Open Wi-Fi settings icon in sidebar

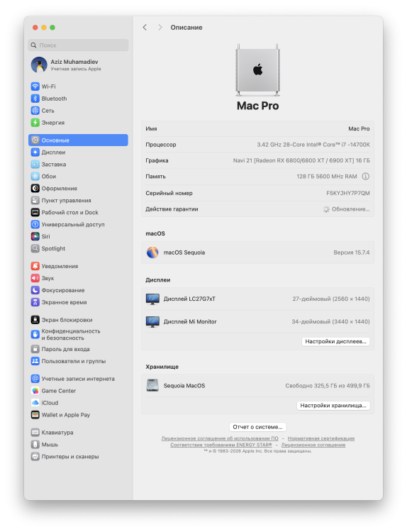pyautogui.click(x=35, y=87)
